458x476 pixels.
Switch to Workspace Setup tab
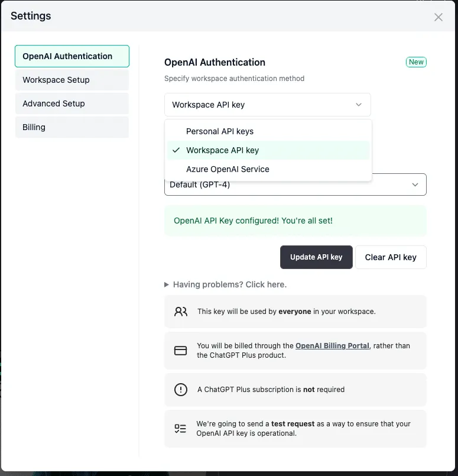[x=72, y=80]
